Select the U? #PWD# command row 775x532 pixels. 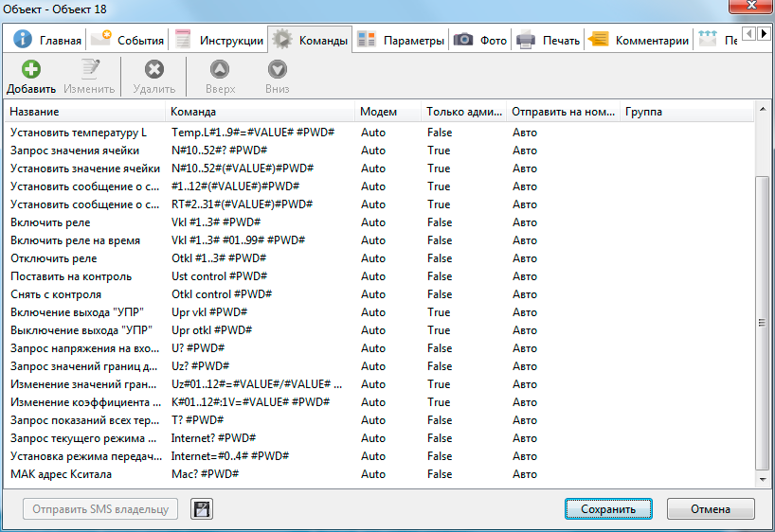379,348
